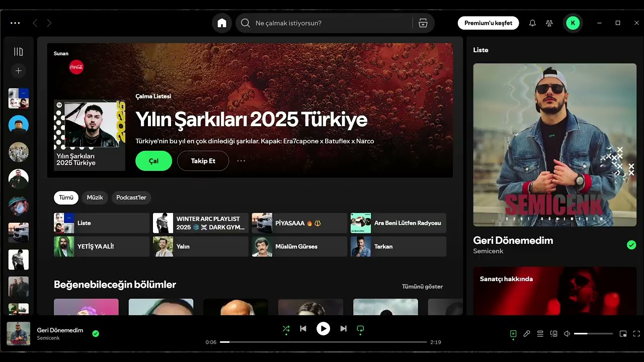Click Beğenebileceğin bölümler heading

click(115, 285)
